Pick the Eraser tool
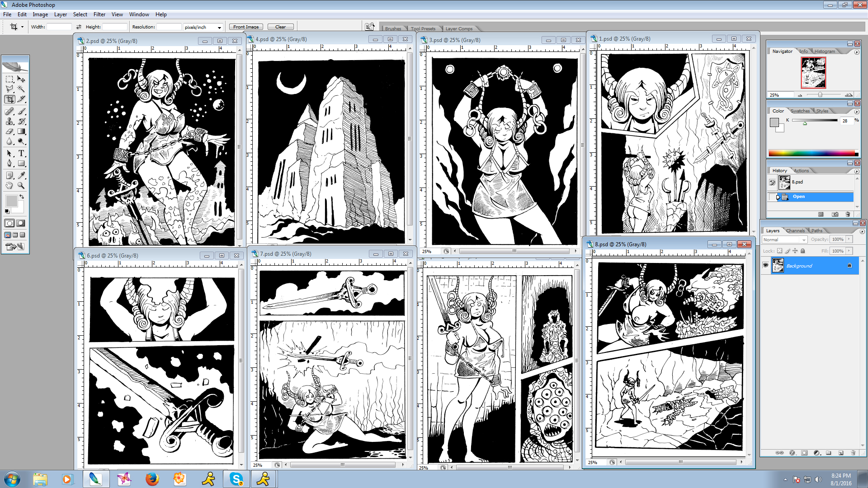The width and height of the screenshot is (868, 488). 9,131
